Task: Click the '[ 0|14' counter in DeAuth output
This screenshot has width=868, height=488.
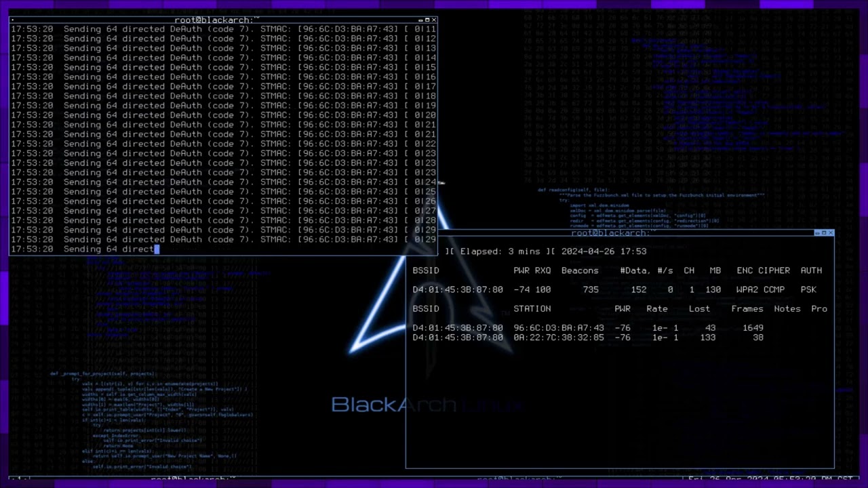Action: [x=420, y=58]
